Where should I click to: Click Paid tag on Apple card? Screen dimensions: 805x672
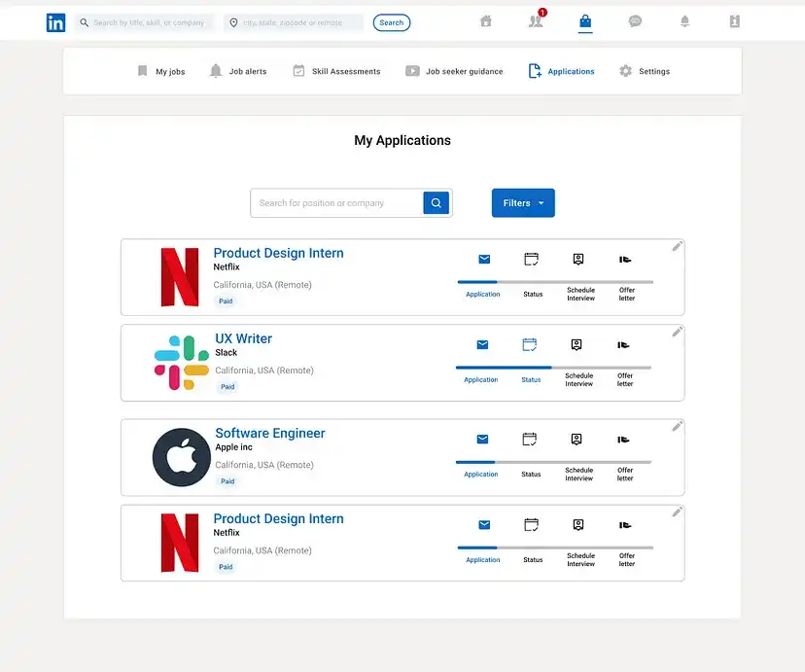pos(227,481)
